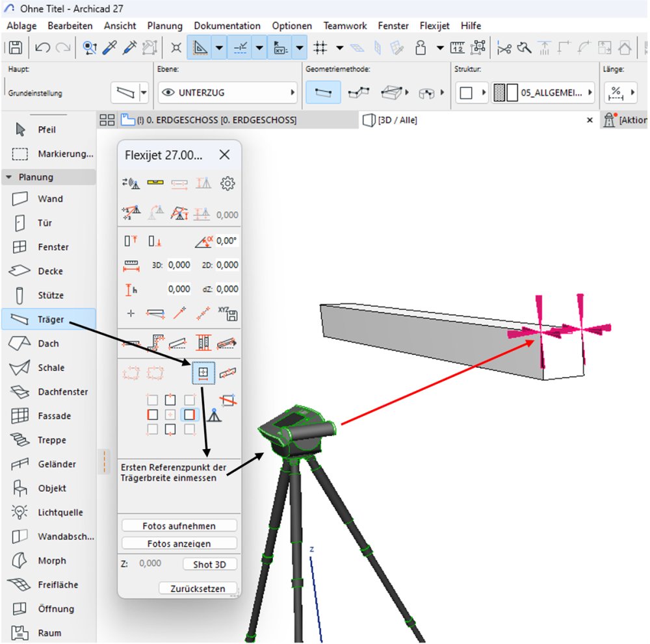
Task: Open the Ablage menu
Action: click(21, 26)
